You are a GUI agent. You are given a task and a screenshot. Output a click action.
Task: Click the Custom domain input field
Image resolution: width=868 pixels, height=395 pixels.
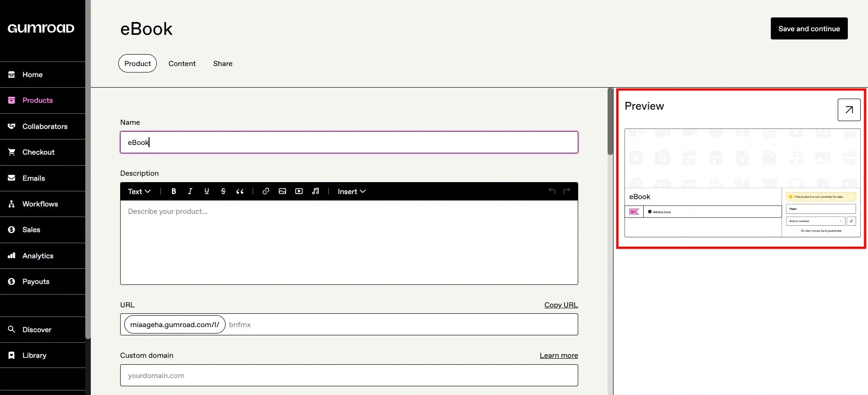[349, 375]
